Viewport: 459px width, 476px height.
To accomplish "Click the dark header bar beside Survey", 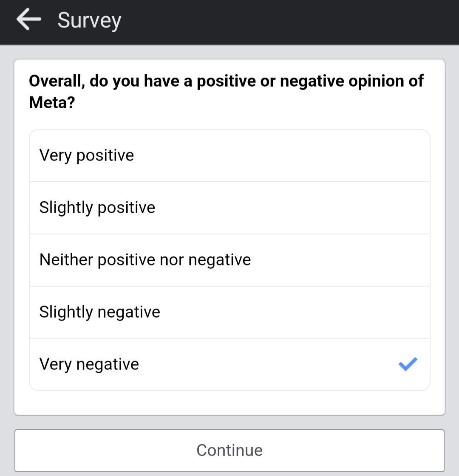I will pos(289,22).
